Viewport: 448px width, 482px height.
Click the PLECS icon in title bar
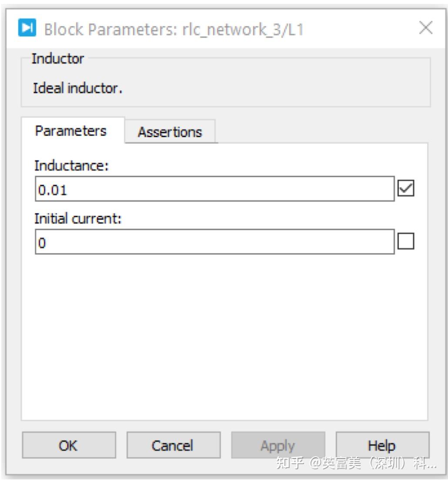coord(27,28)
